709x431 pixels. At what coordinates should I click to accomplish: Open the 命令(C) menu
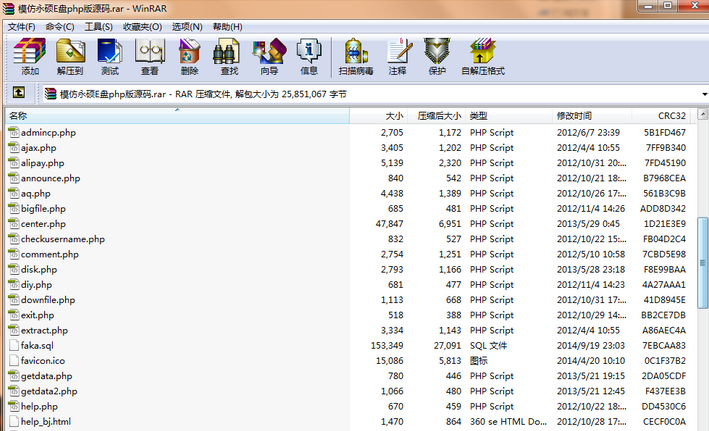[x=60, y=27]
